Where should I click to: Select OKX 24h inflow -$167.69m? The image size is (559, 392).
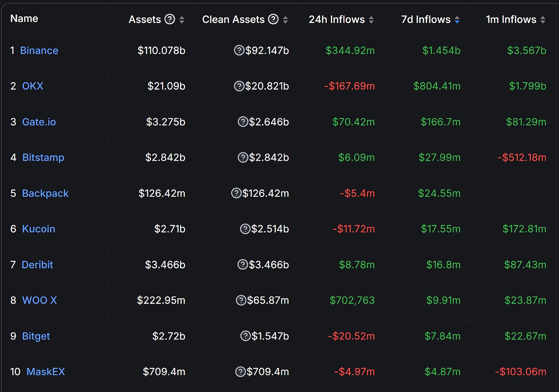[x=349, y=86]
